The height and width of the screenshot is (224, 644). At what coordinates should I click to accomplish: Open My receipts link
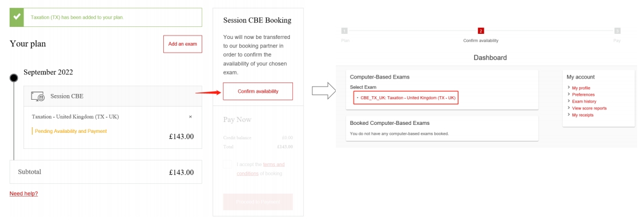point(582,115)
